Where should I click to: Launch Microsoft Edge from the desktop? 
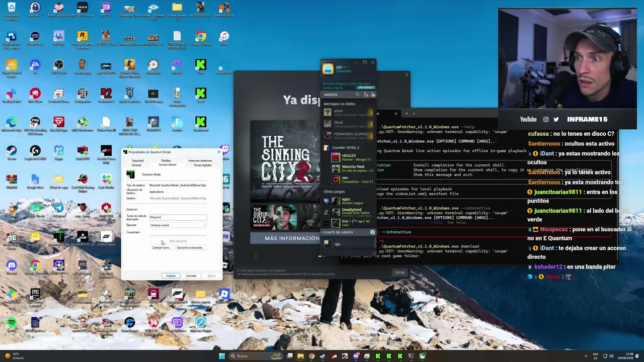coord(11,124)
